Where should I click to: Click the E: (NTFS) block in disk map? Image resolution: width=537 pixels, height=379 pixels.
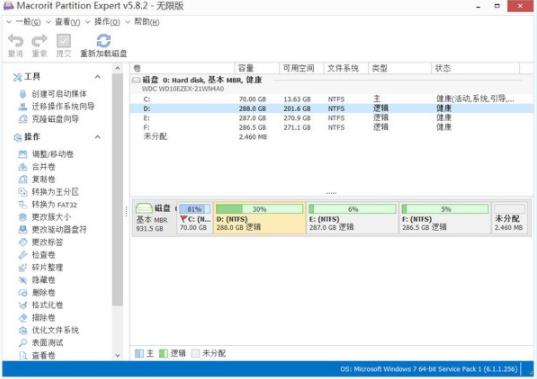[x=352, y=218]
